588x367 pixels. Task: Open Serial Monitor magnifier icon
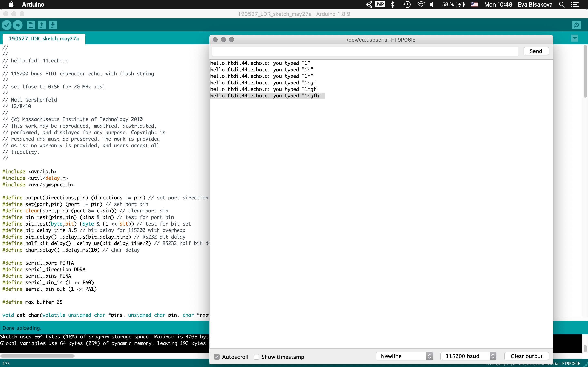pyautogui.click(x=577, y=25)
